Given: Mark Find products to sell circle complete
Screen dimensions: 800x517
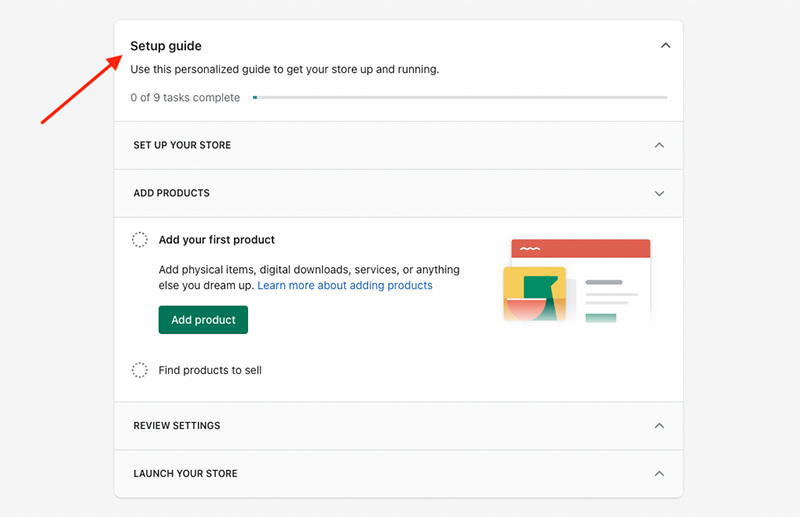Looking at the screenshot, I should (140, 370).
